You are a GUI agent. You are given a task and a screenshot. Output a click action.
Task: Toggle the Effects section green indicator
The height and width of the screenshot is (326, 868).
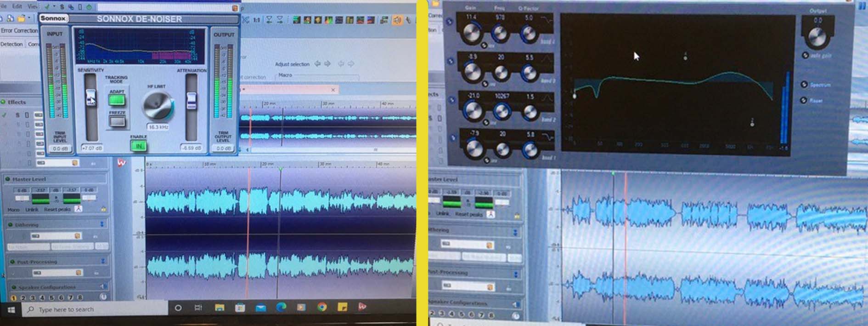pyautogui.click(x=3, y=102)
